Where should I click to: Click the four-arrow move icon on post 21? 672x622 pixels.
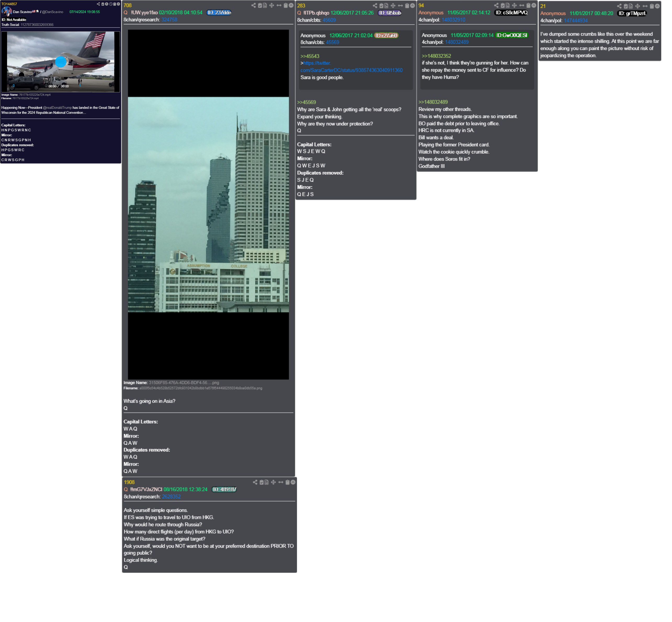(x=638, y=6)
